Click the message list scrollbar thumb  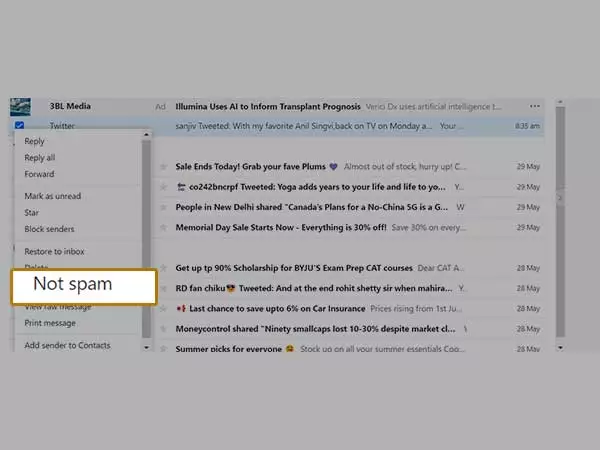(560, 222)
